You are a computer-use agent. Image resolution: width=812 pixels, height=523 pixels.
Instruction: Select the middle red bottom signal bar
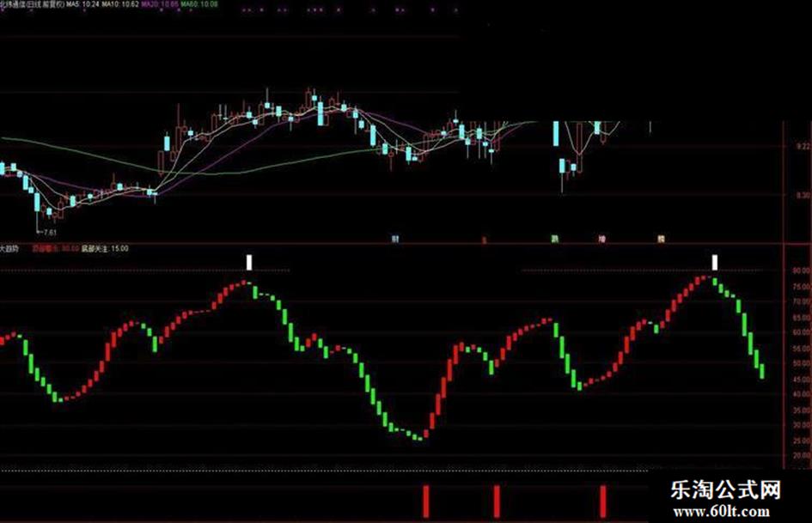click(497, 502)
